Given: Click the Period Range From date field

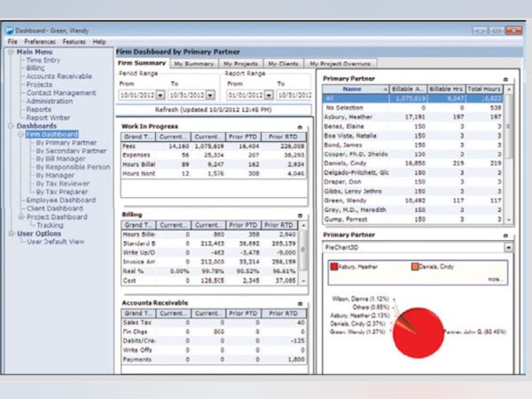Looking at the screenshot, I should 137,96.
